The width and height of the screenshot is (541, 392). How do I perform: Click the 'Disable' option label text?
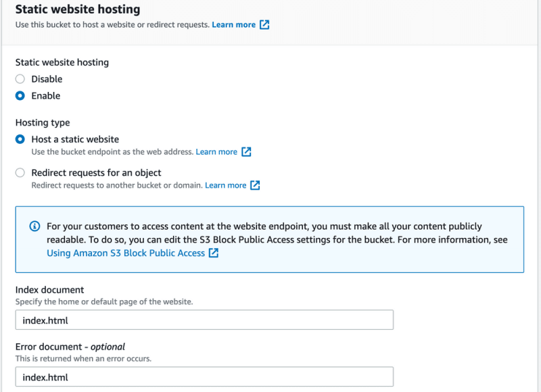coord(47,79)
